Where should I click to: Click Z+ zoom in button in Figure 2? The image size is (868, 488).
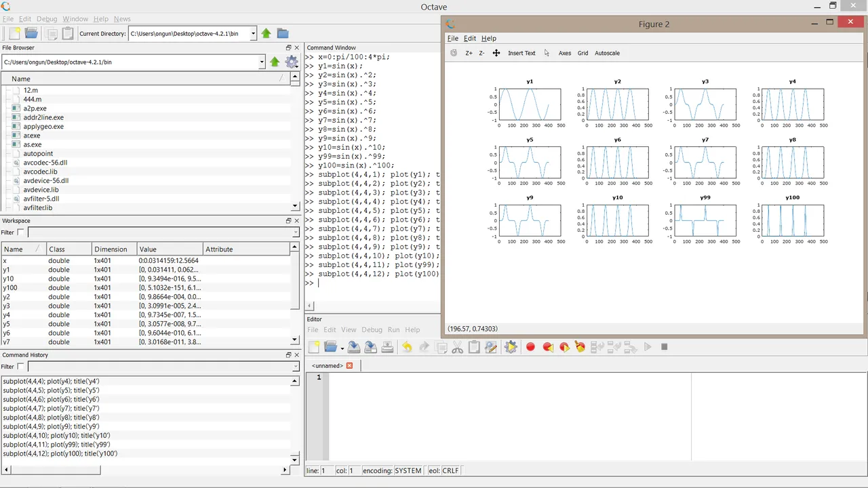coord(469,53)
